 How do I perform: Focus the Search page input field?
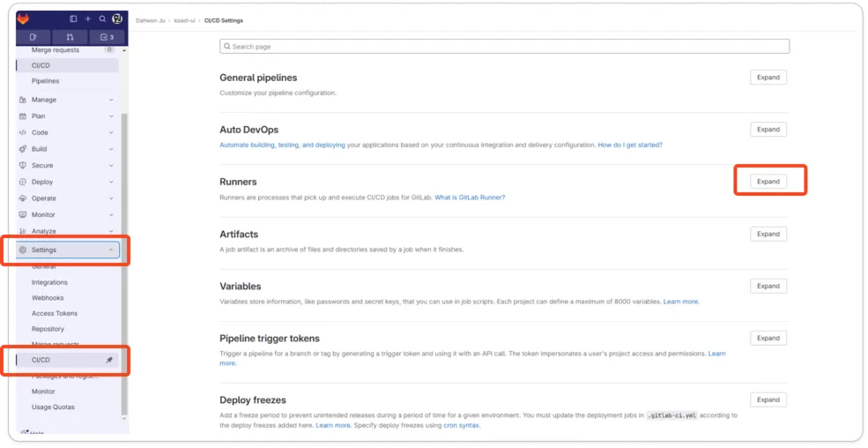[504, 46]
